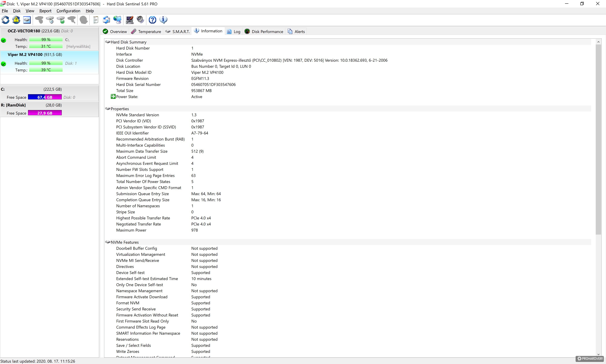Switch to the Temperature tab
This screenshot has height=364, width=606.
(x=146, y=31)
